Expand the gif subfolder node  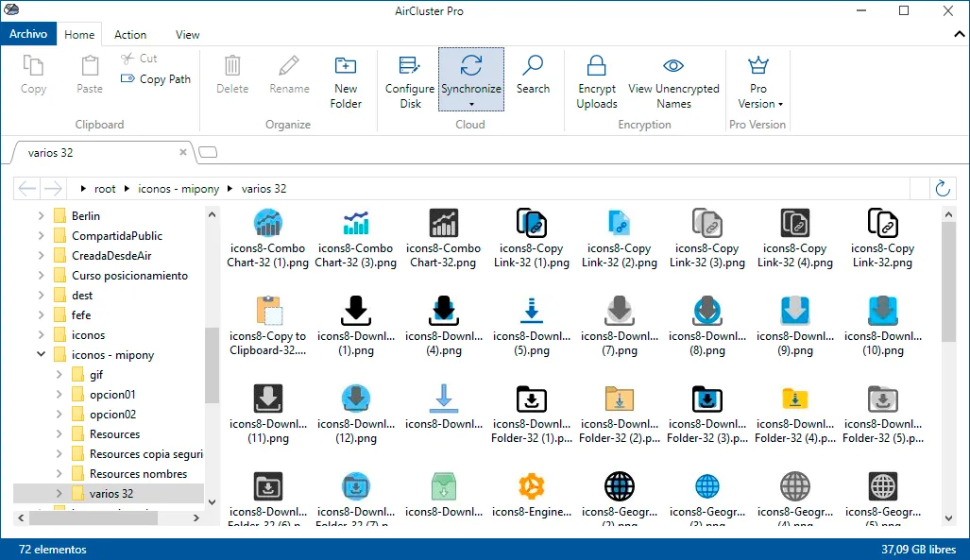59,374
